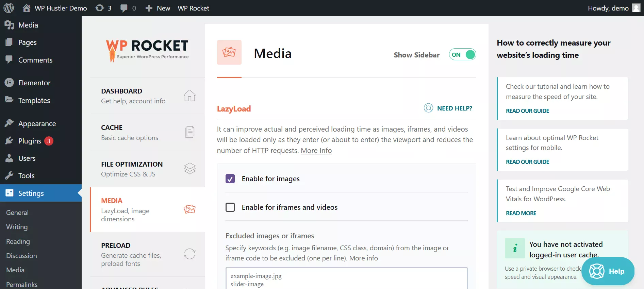644x289 pixels.
Task: Open WP Rocket in the admin bar
Action: point(193,8)
